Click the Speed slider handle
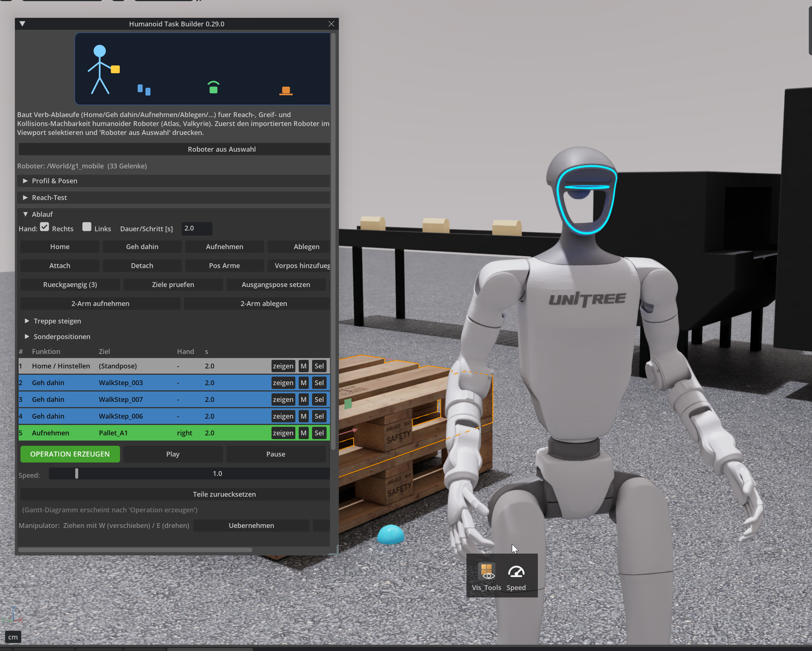This screenshot has height=651, width=812. (77, 474)
